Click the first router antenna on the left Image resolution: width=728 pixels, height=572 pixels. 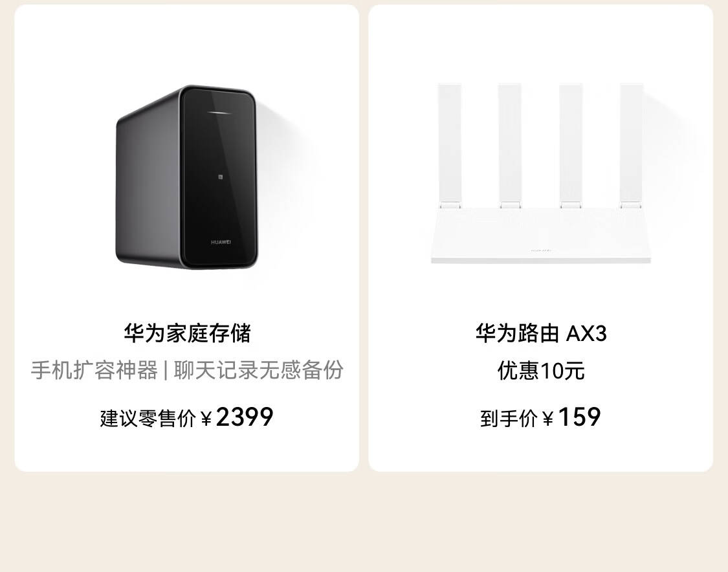point(450,145)
